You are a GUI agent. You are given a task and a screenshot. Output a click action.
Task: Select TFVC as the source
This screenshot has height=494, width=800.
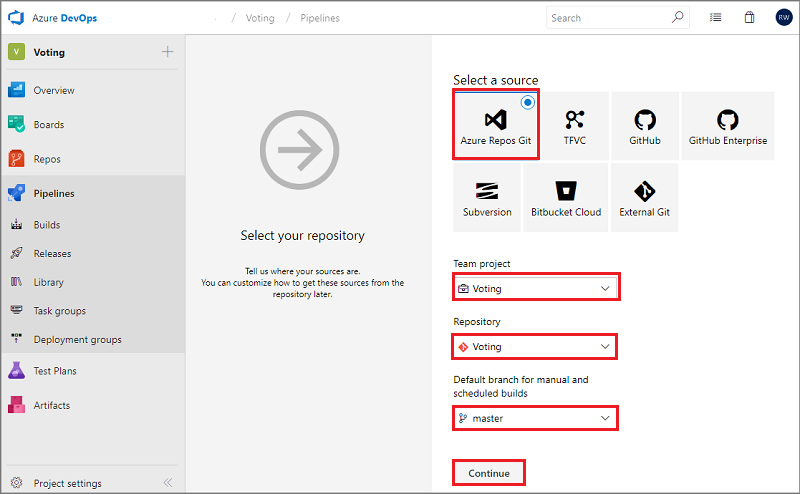pos(574,126)
